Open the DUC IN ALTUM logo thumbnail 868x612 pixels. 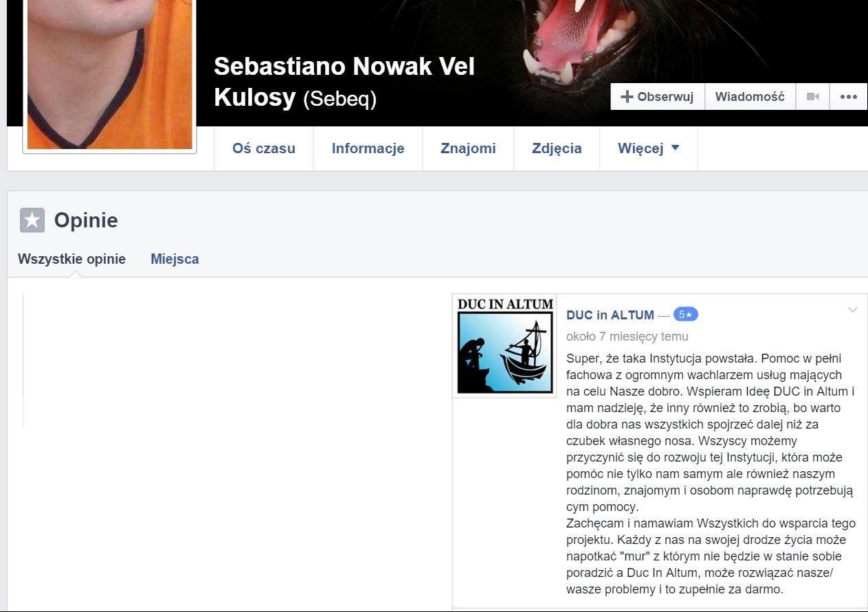pyautogui.click(x=504, y=346)
